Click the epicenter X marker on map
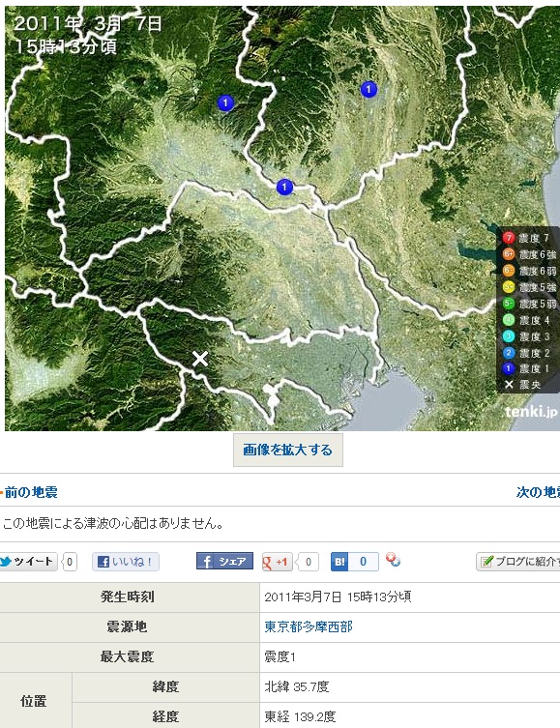 [x=200, y=359]
